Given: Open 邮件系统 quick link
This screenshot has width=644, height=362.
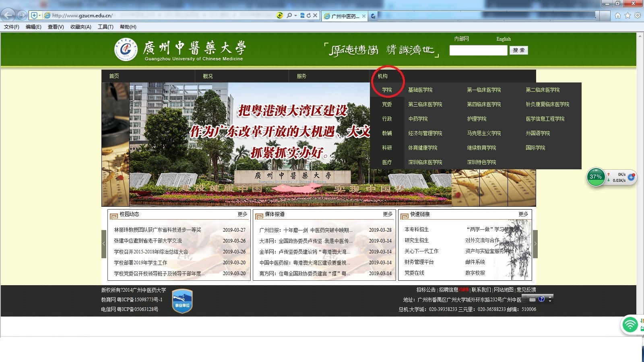Looking at the screenshot, I should pyautogui.click(x=475, y=262).
